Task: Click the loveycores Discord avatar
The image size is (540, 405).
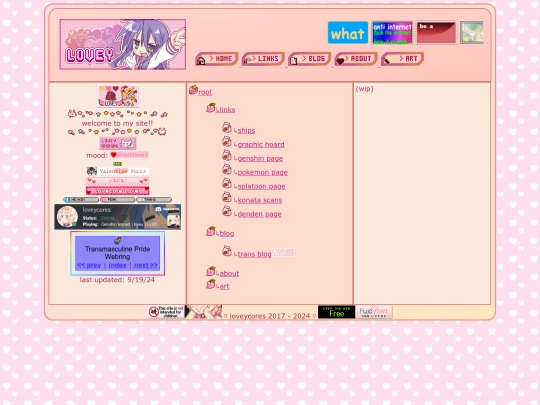Action: [x=67, y=217]
